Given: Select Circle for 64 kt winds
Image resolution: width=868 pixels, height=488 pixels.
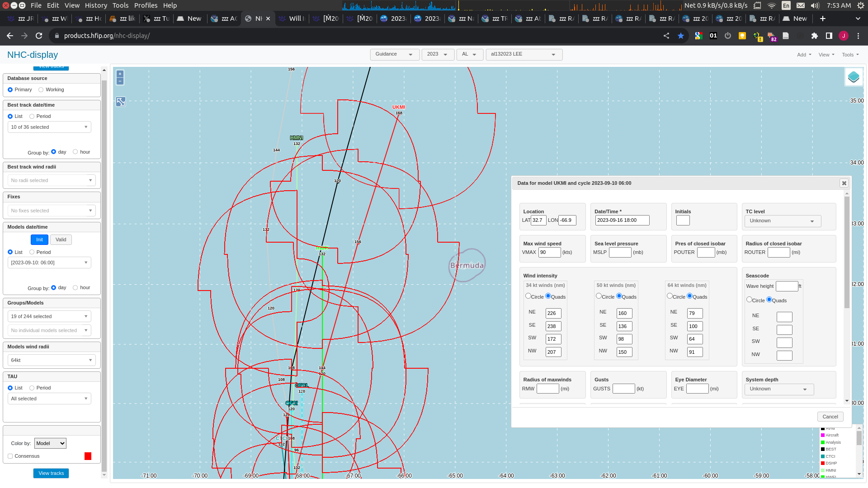Looking at the screenshot, I should [670, 296].
